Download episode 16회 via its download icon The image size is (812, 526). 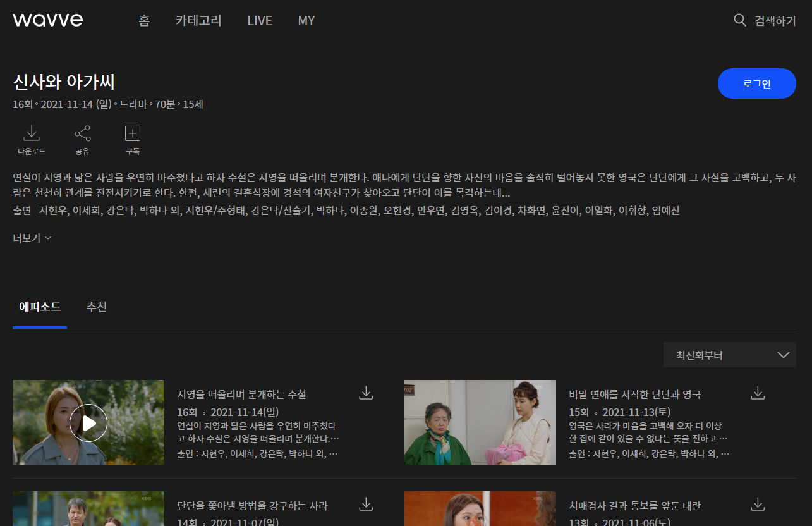click(366, 393)
